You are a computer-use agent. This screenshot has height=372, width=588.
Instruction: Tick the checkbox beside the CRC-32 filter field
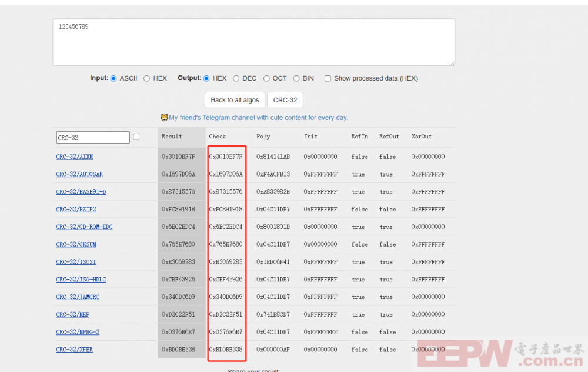click(136, 137)
